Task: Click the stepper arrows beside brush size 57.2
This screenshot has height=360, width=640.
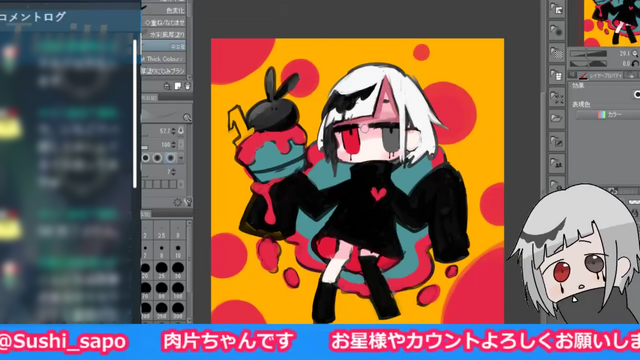Action: pyautogui.click(x=173, y=131)
